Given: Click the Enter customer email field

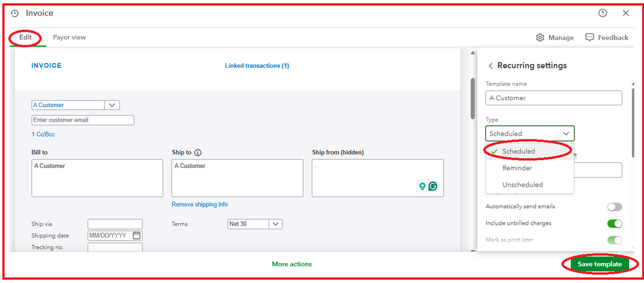Looking at the screenshot, I should tap(83, 120).
